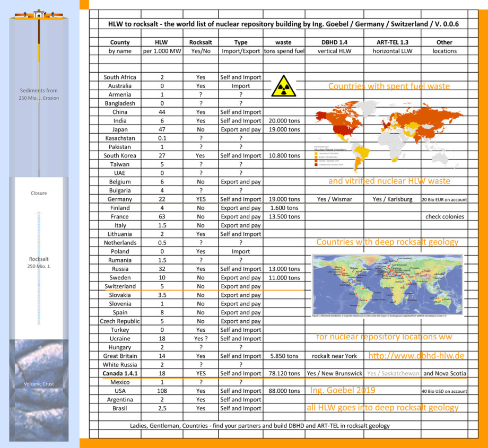Select the Yes / Wismar cell

click(x=334, y=199)
